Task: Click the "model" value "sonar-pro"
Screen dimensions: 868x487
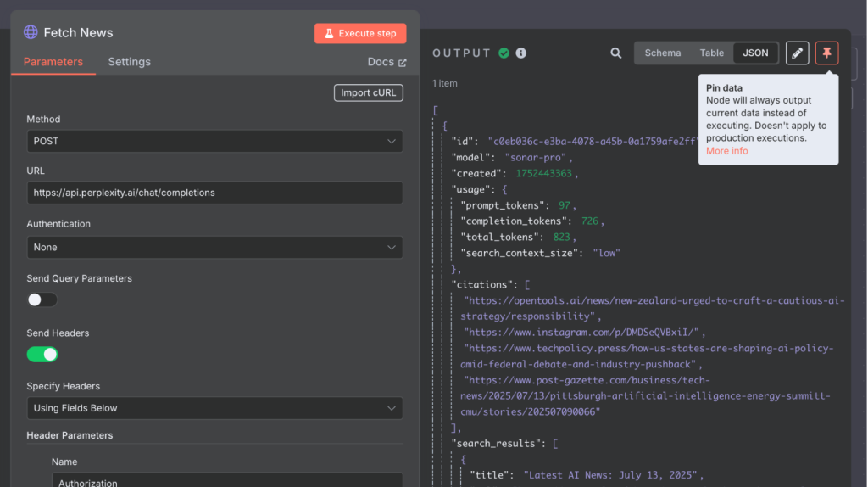Action: point(536,157)
